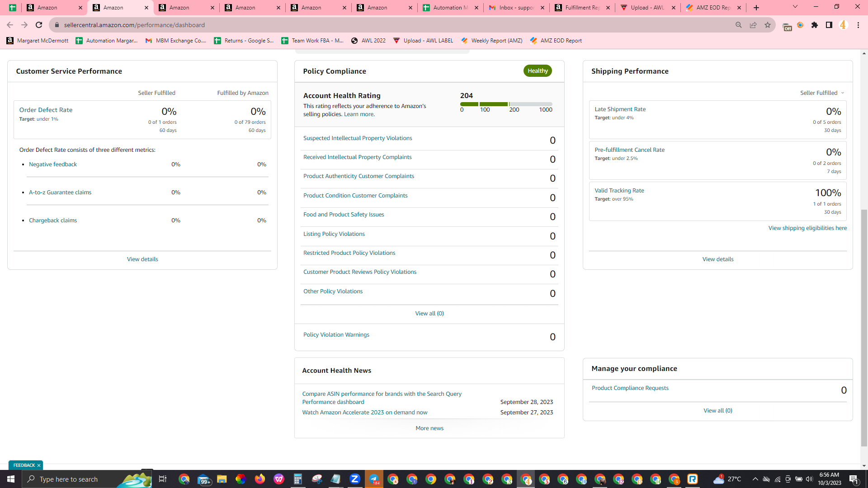The image size is (868, 488).
Task: Open Telegram from taskbar
Action: [x=374, y=479]
